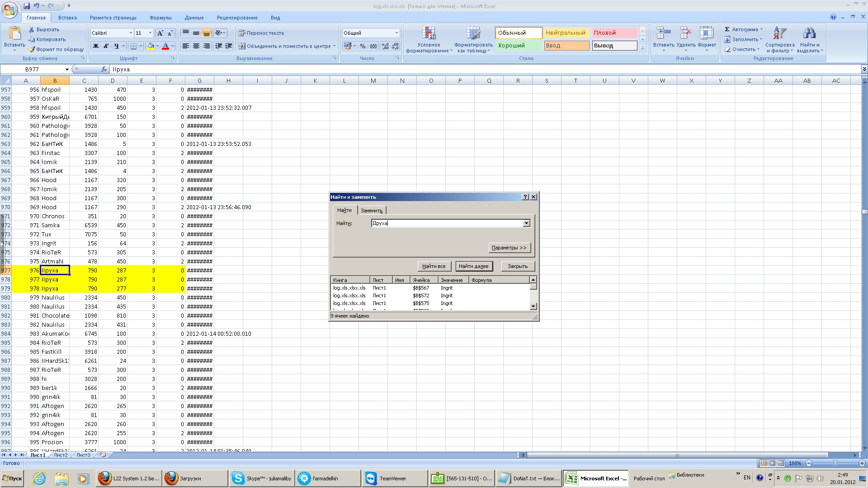Viewport: 868px width, 488px height.
Task: Click the zoom slider in status bar
Action: pos(835,463)
